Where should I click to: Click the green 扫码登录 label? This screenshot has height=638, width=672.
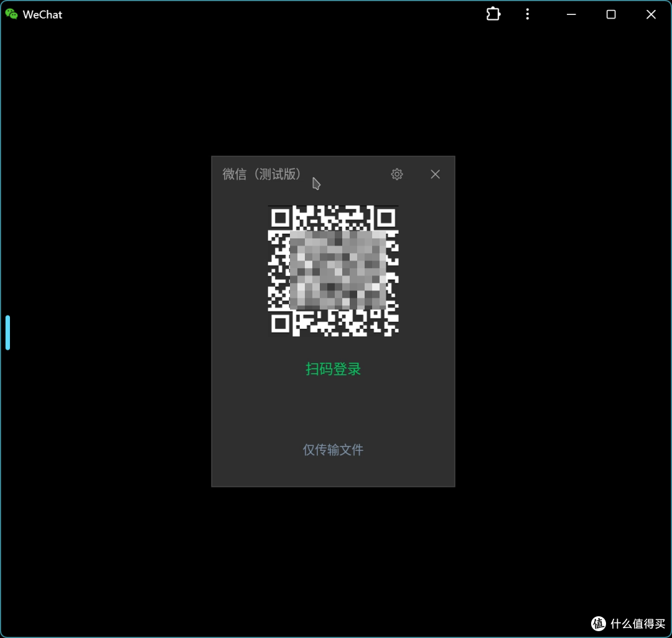click(x=333, y=369)
